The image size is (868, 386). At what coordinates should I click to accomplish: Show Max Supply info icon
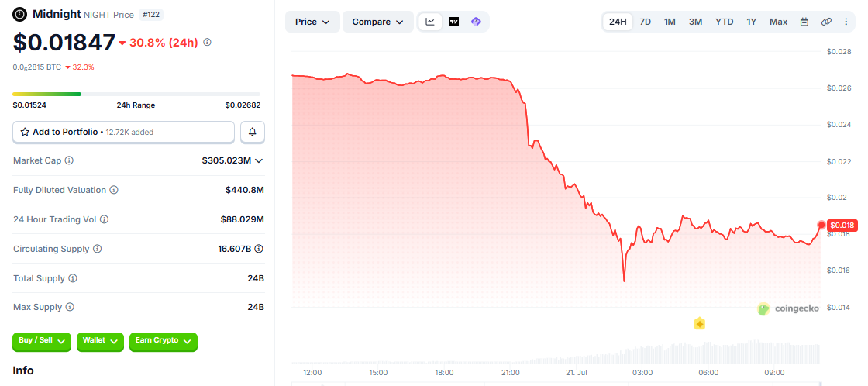70,307
